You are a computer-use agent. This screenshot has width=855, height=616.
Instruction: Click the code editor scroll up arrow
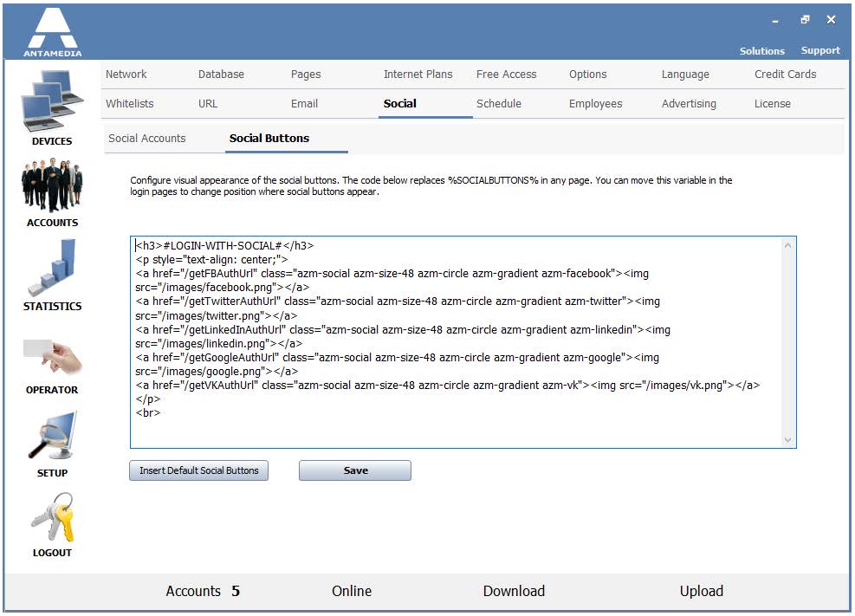pos(787,246)
